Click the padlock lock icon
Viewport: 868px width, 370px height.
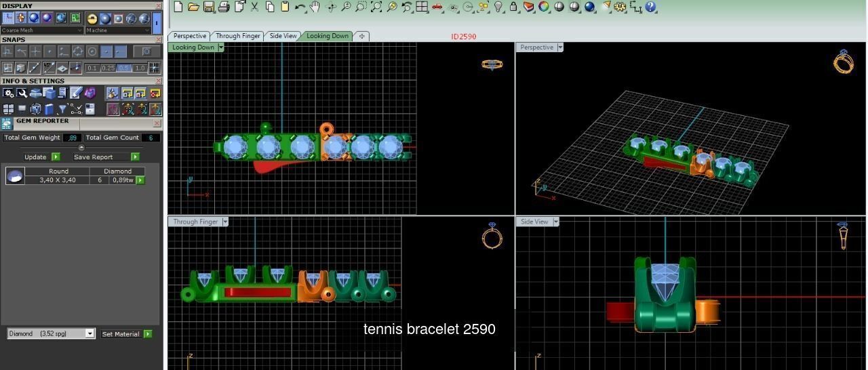click(513, 7)
